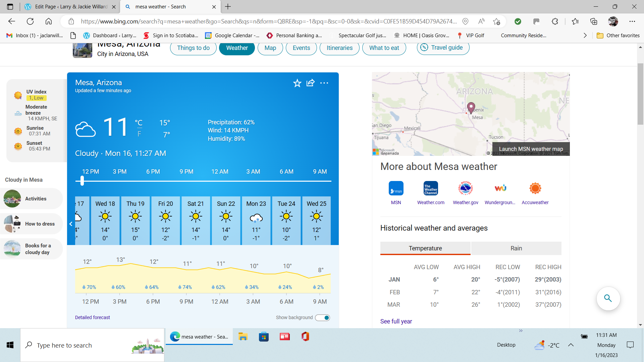Image resolution: width=644 pixels, height=362 pixels.
Task: Click the floating blue search magnifier button
Action: pyautogui.click(x=608, y=298)
